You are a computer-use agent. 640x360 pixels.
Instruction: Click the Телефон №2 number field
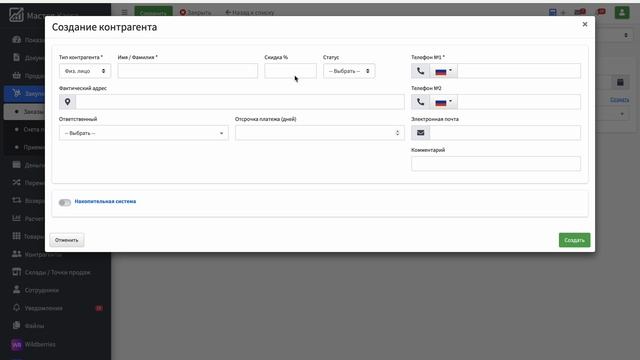coord(519,102)
